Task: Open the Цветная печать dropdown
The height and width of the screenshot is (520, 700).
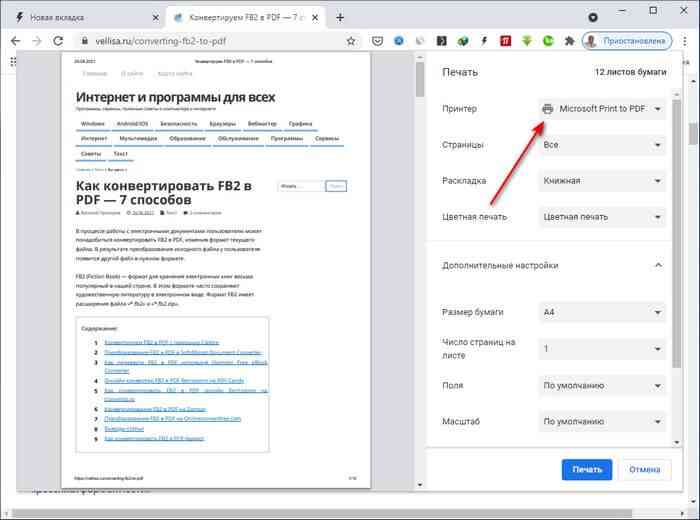Action: (602, 217)
